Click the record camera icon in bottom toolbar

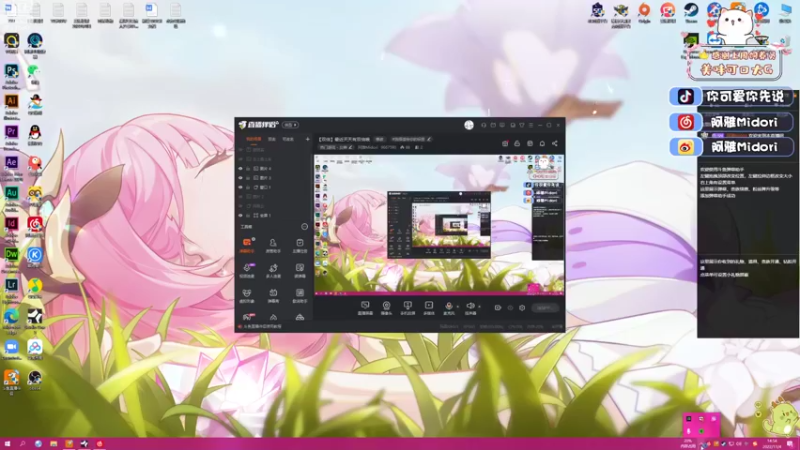click(497, 308)
